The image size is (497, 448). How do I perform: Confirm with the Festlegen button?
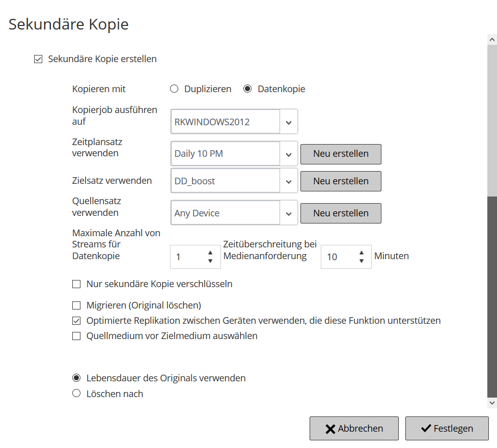click(447, 429)
